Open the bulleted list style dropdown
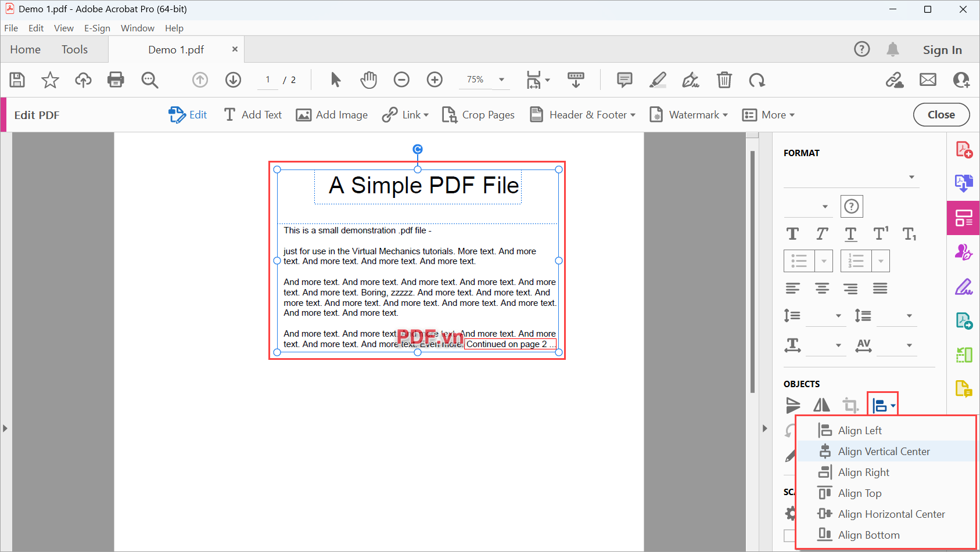Image resolution: width=980 pixels, height=552 pixels. (824, 261)
